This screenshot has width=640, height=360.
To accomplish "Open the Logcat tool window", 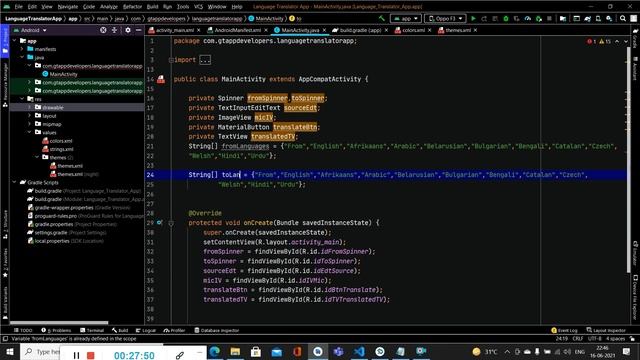I will (146, 330).
